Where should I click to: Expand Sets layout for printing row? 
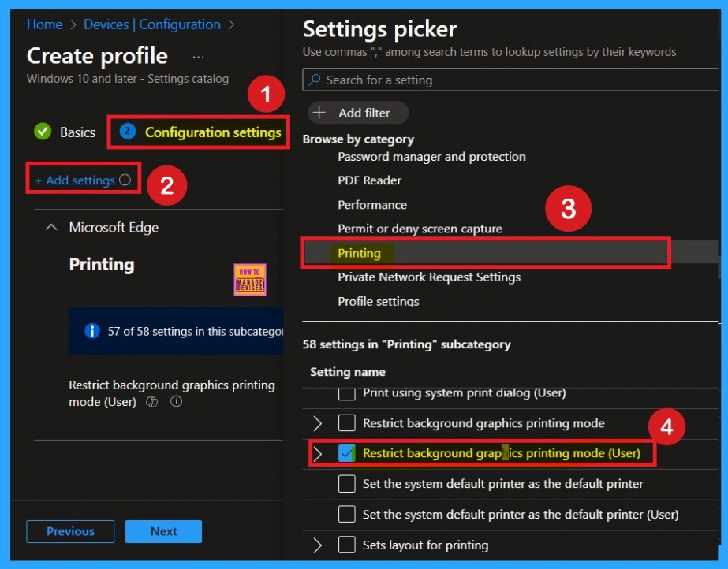318,545
